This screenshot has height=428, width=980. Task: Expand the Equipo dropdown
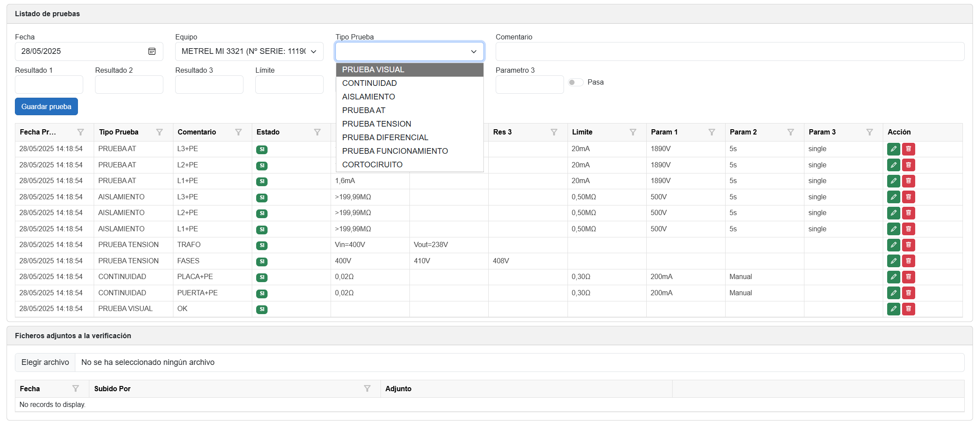coord(249,52)
